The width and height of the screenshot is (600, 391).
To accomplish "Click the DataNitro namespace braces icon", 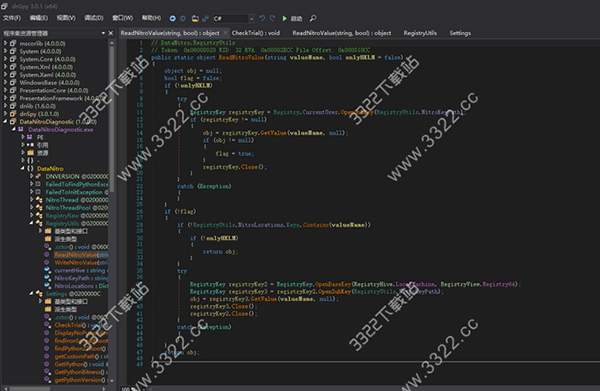I will pyautogui.click(x=30, y=168).
